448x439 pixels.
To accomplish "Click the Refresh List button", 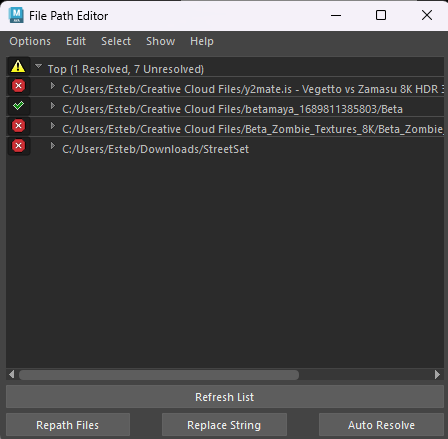I will pos(225,397).
